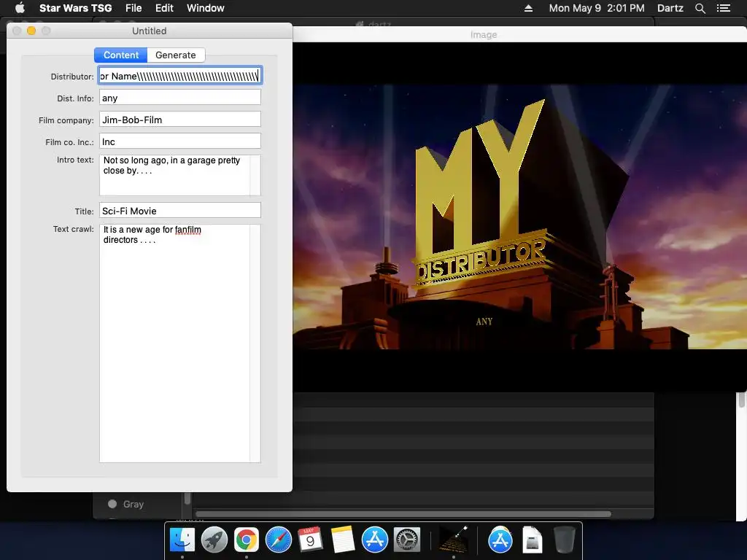The image size is (747, 560).
Task: Click the generated image preview in Image window
Action: [x=519, y=217]
